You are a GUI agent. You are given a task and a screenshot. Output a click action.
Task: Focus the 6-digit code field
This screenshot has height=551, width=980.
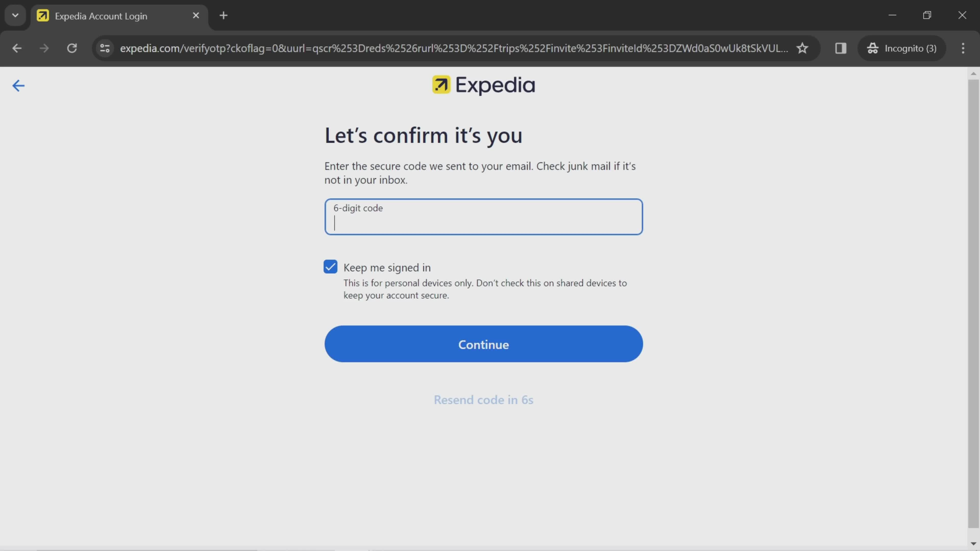[x=484, y=217]
